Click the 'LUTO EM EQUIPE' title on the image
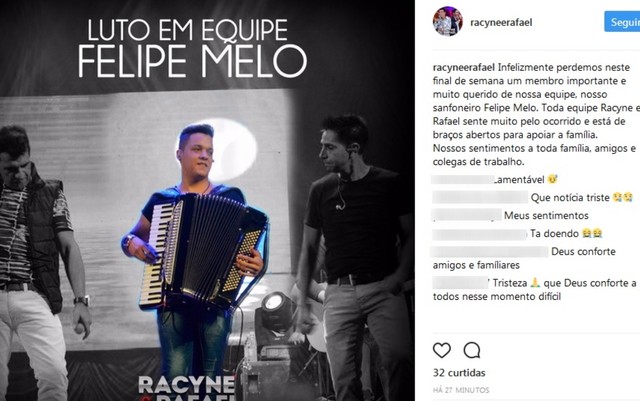The image size is (640, 401). [188, 30]
